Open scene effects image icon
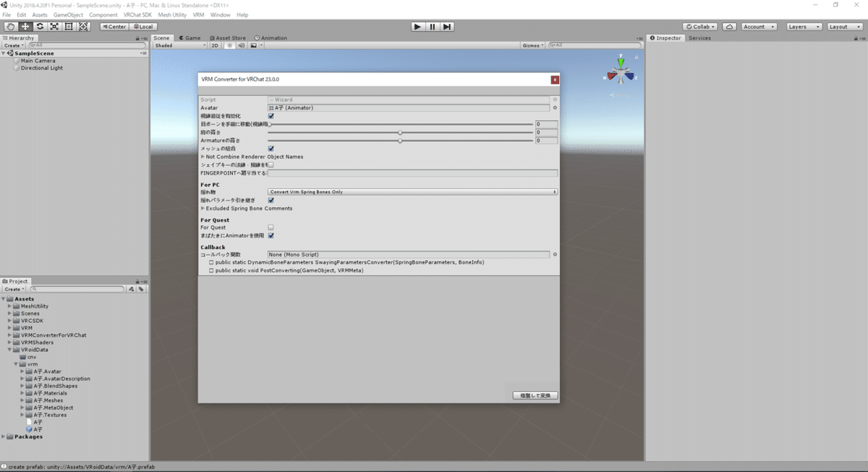 point(253,45)
